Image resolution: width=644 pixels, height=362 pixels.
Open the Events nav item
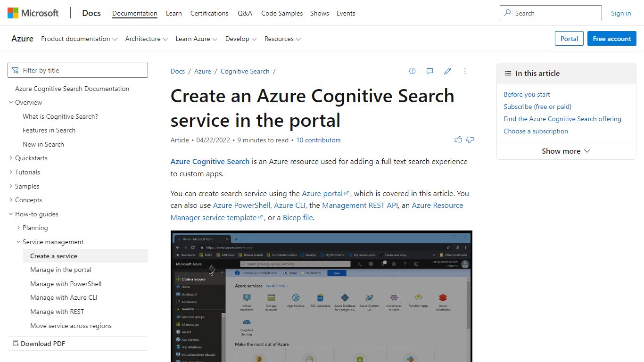[346, 13]
